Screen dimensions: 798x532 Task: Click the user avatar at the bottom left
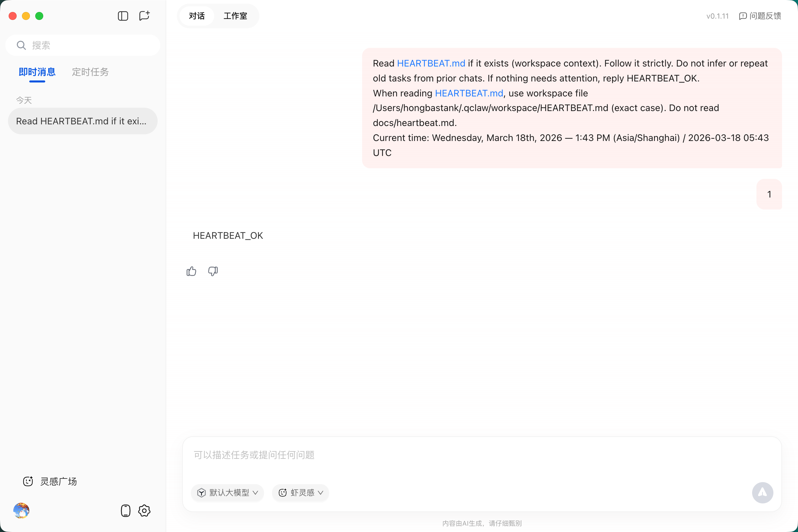pos(21,511)
